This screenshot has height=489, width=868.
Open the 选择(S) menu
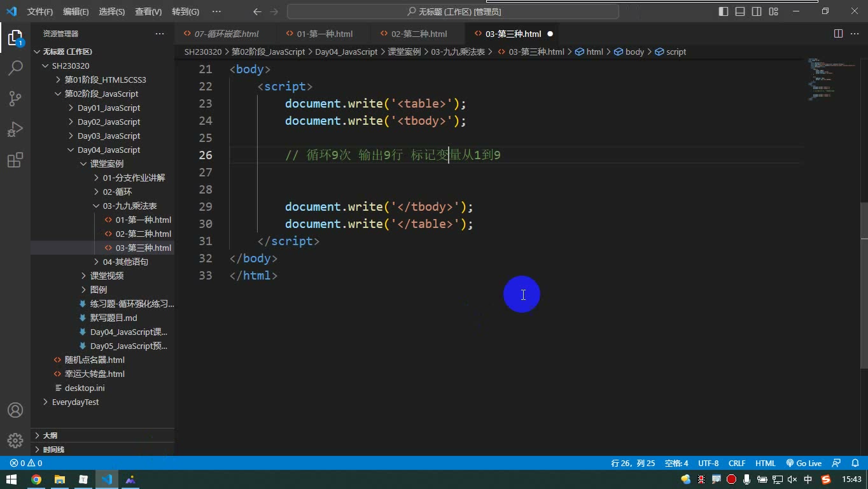pyautogui.click(x=112, y=11)
